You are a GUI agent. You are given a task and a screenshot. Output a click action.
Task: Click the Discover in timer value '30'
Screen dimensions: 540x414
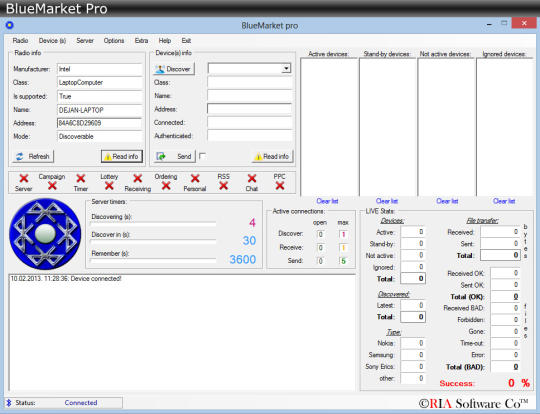pyautogui.click(x=249, y=240)
